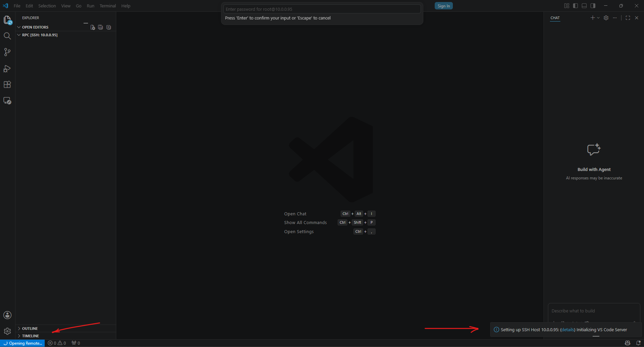The height and width of the screenshot is (347, 644).
Task: Close the chat panel
Action: click(x=637, y=18)
